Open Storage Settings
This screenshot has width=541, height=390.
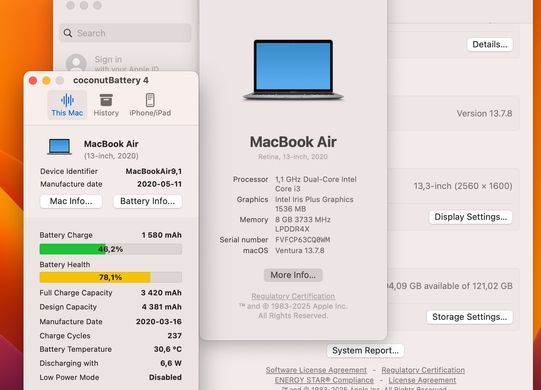point(470,317)
